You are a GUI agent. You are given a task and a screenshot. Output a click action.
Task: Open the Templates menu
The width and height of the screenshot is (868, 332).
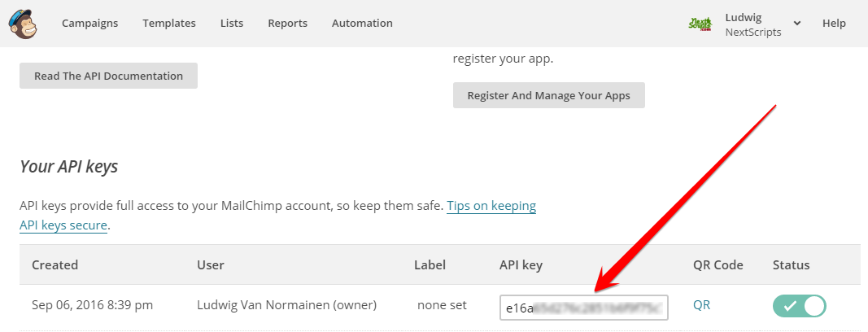pos(169,24)
